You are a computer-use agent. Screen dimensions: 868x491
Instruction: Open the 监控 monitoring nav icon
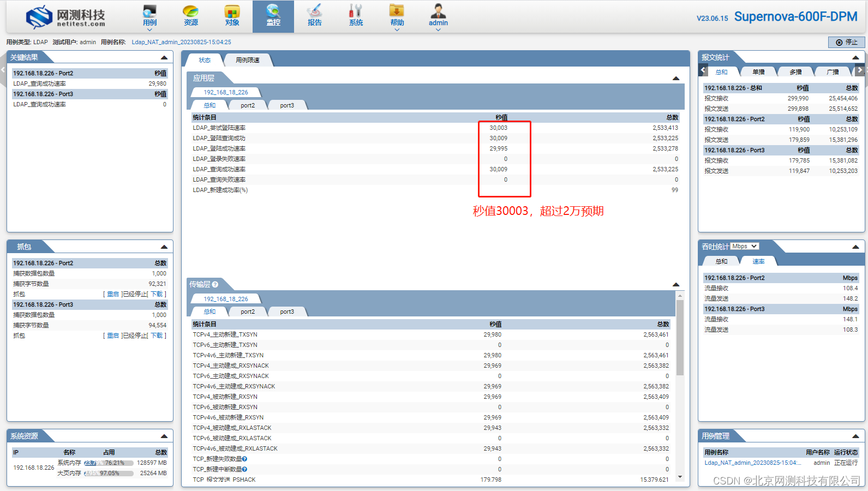pos(273,15)
